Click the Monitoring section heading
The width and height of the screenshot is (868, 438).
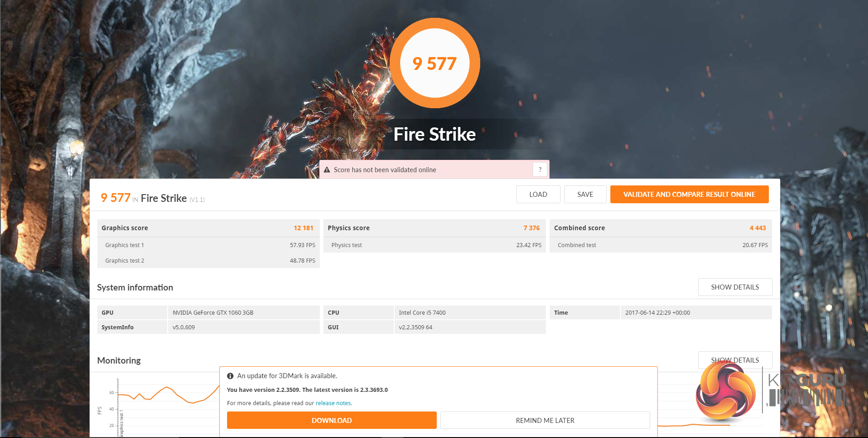click(x=119, y=360)
